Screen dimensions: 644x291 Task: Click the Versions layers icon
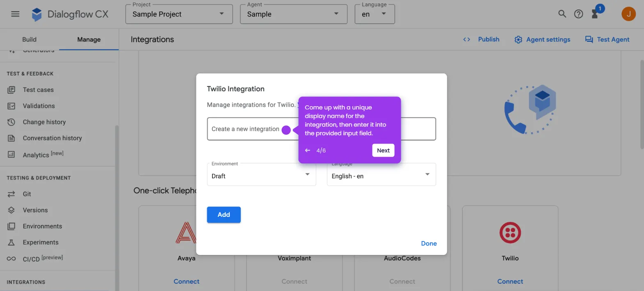point(11,210)
